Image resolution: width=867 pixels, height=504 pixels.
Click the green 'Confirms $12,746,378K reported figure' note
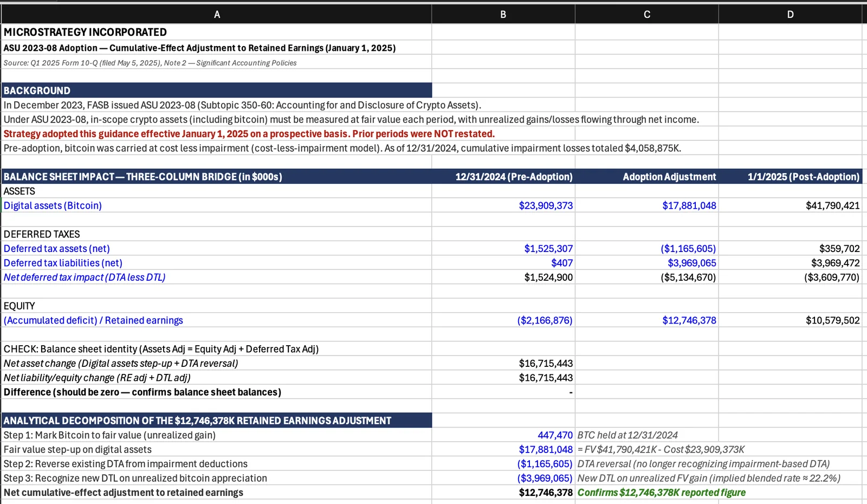coord(662,493)
